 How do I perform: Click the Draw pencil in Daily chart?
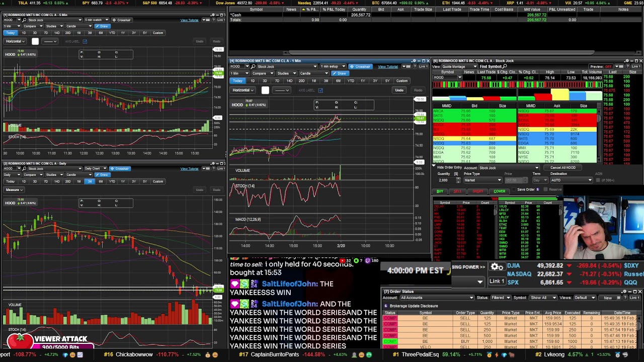click(x=103, y=174)
